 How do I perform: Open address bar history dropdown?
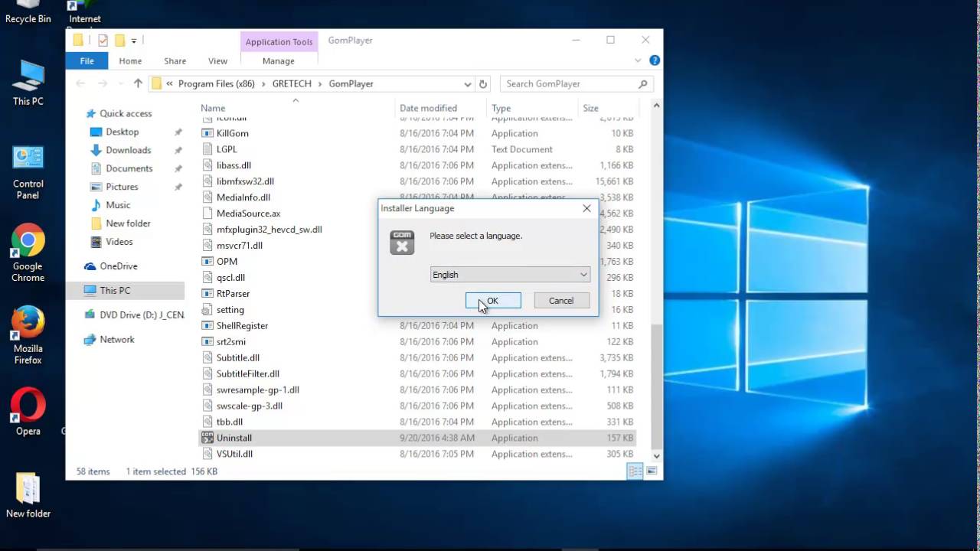[x=467, y=84]
